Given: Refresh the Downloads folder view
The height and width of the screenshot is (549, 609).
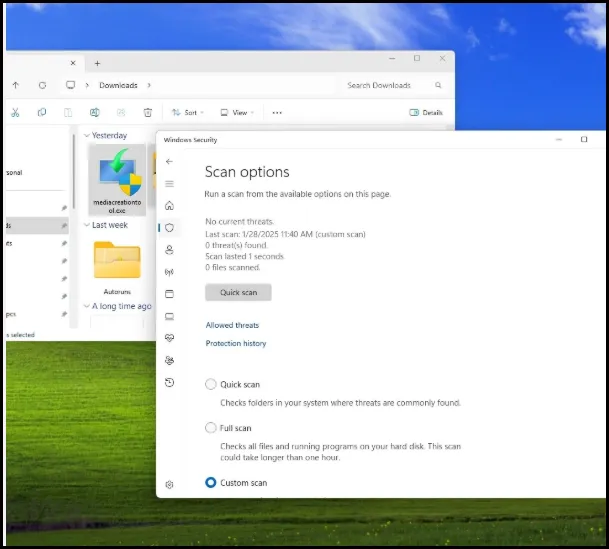Looking at the screenshot, I should 42,85.
